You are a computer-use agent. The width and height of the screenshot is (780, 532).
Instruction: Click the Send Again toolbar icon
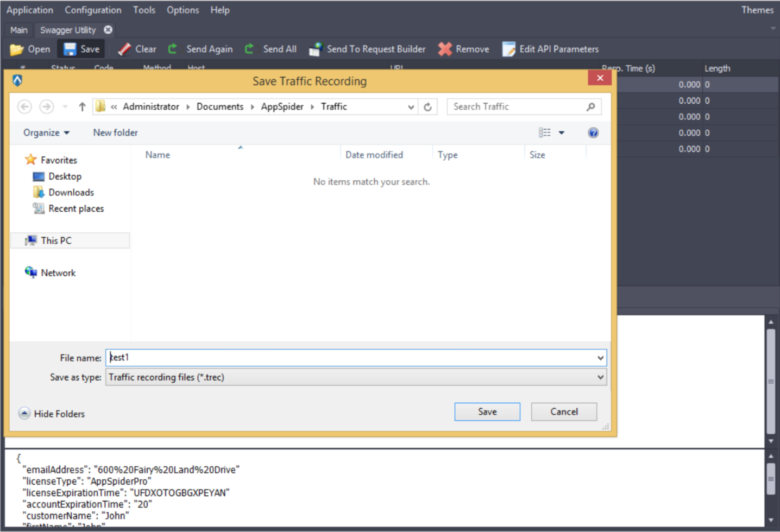[172, 49]
